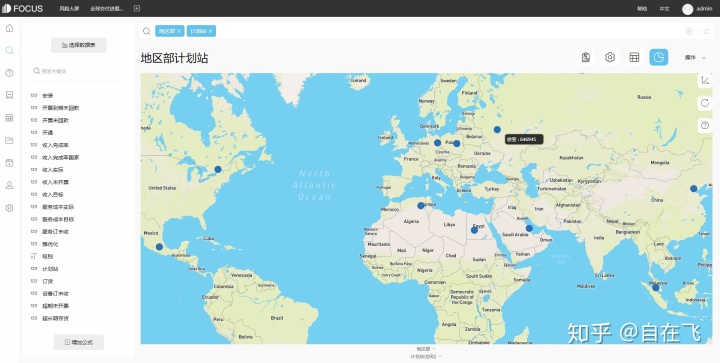Open the 全球交付进展 tab
The height and width of the screenshot is (363, 720).
(x=107, y=9)
